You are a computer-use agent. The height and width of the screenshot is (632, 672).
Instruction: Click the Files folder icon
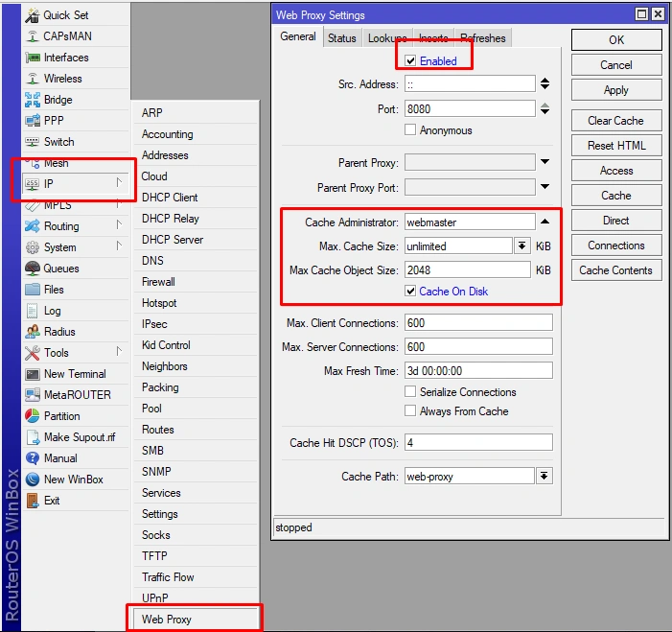pyautogui.click(x=33, y=290)
